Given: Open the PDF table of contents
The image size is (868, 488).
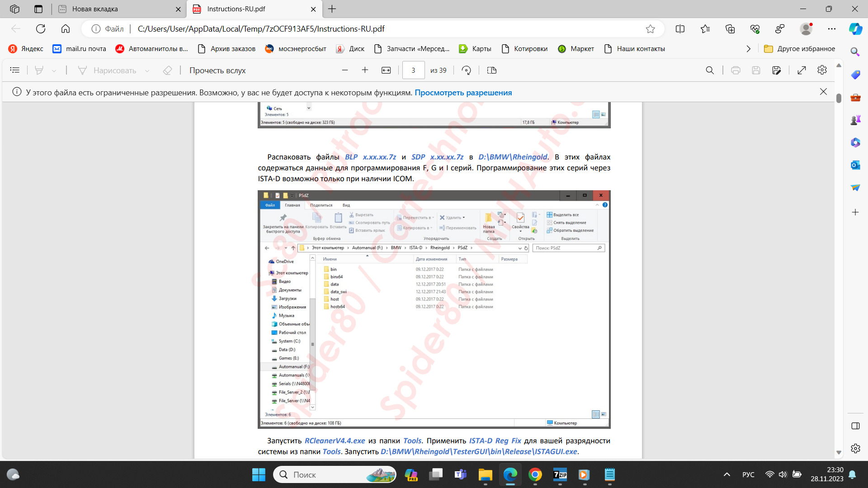Looking at the screenshot, I should point(15,70).
